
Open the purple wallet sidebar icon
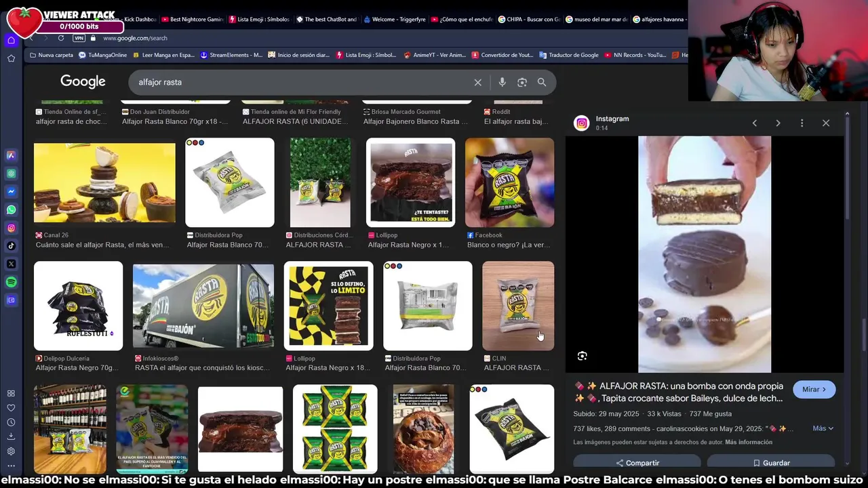click(11, 300)
